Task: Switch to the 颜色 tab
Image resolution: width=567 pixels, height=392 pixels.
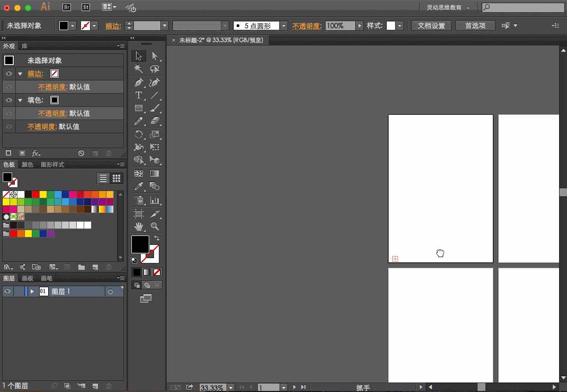Action: 27,165
